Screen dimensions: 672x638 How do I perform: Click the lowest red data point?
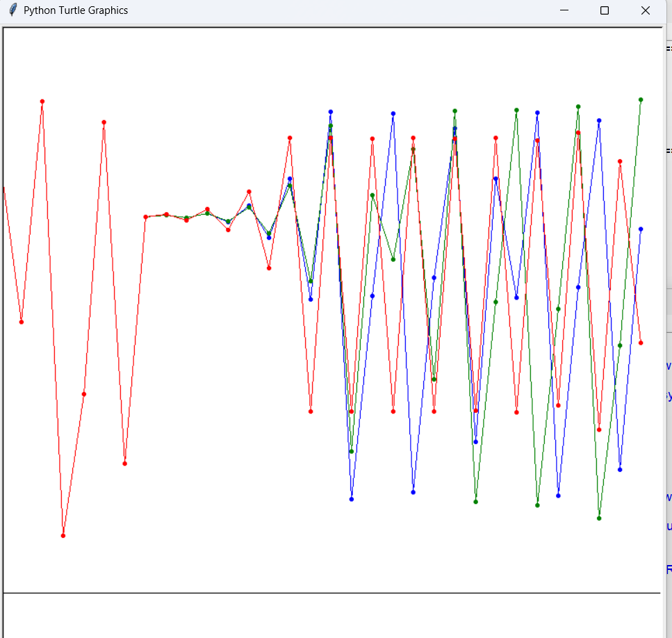[63, 535]
